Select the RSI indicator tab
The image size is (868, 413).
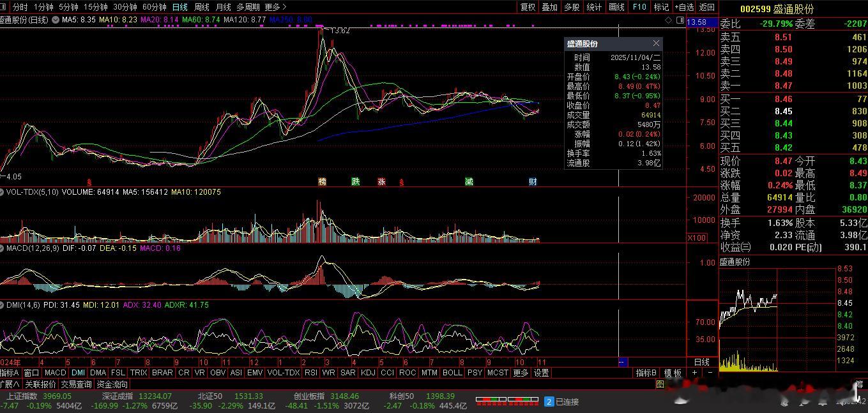coord(311,373)
